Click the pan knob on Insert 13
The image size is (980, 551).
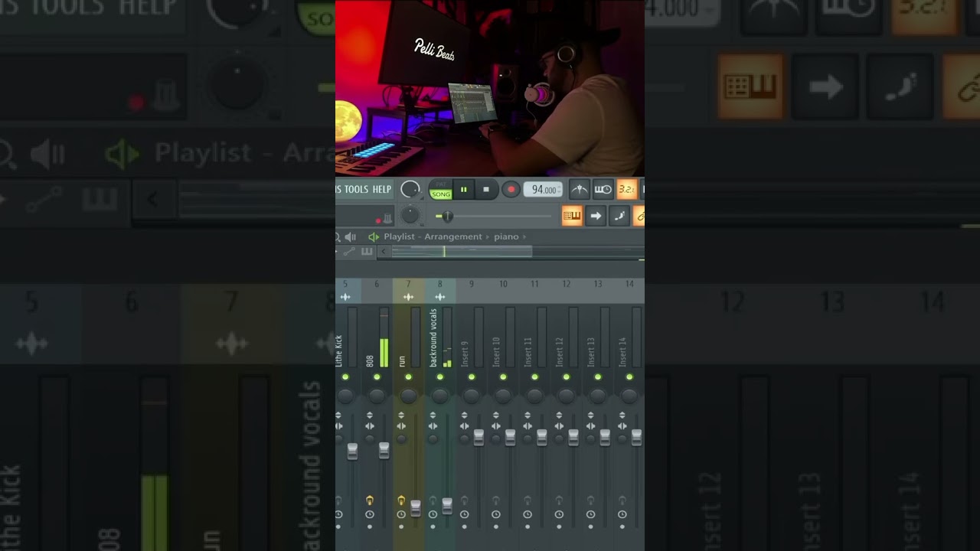pos(597,395)
